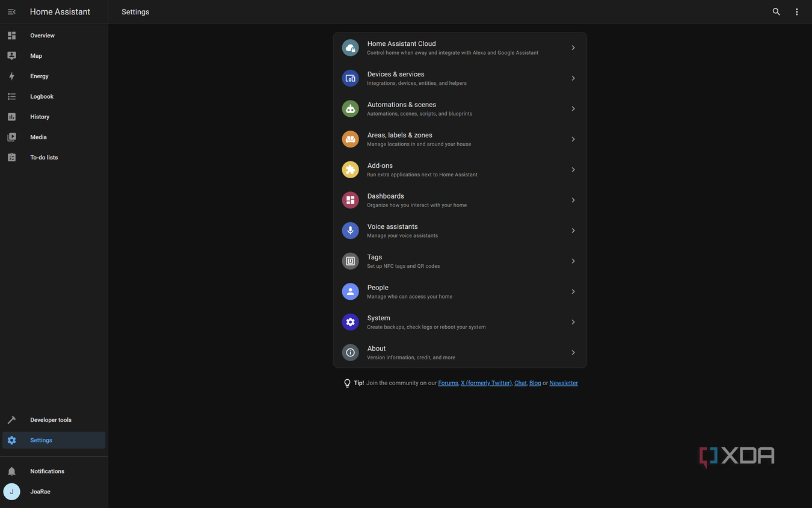Follow the Chat link
The height and width of the screenshot is (508, 812).
(x=520, y=383)
